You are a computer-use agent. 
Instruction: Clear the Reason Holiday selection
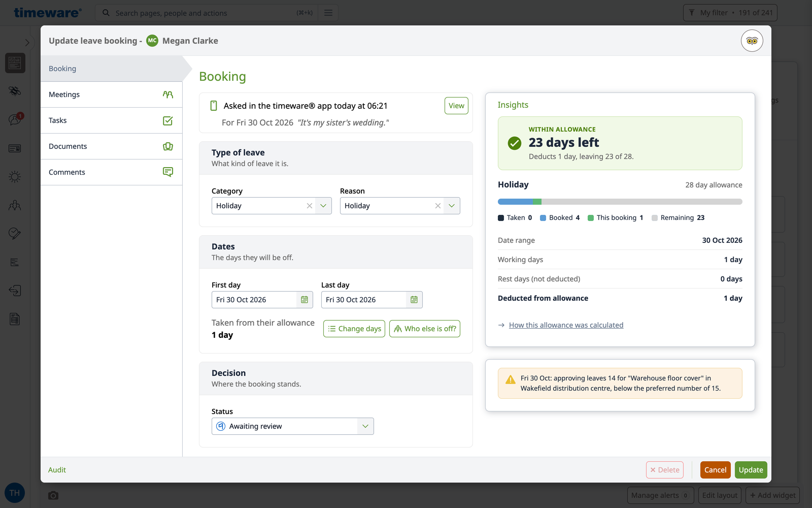[438, 206]
